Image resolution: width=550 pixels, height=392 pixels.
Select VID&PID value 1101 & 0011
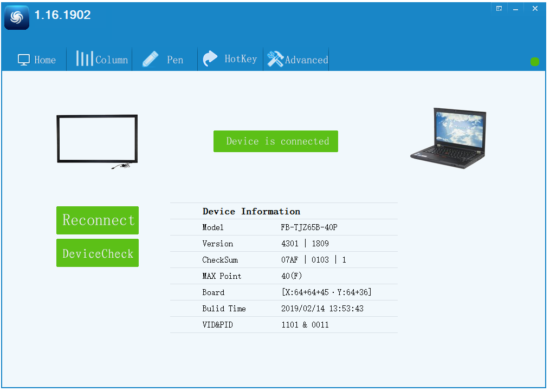(x=305, y=325)
